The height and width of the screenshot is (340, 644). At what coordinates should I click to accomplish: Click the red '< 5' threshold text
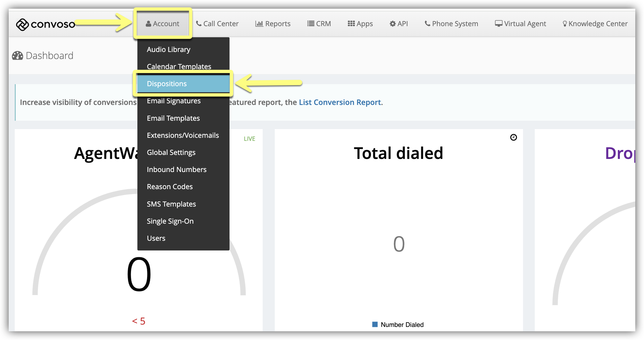(x=139, y=321)
